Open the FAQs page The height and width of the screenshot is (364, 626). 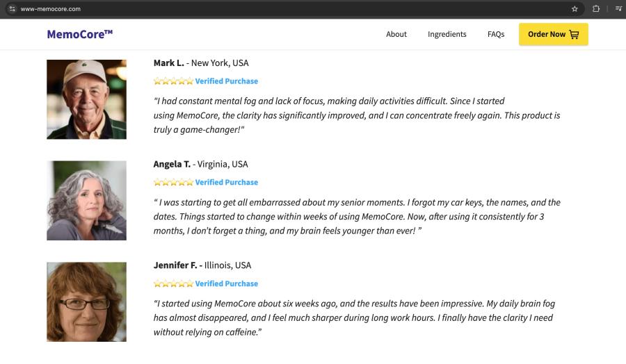[x=496, y=34]
